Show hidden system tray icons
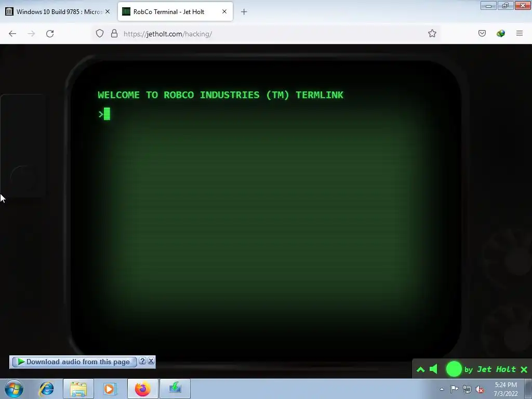Image resolution: width=532 pixels, height=399 pixels. pos(442,389)
